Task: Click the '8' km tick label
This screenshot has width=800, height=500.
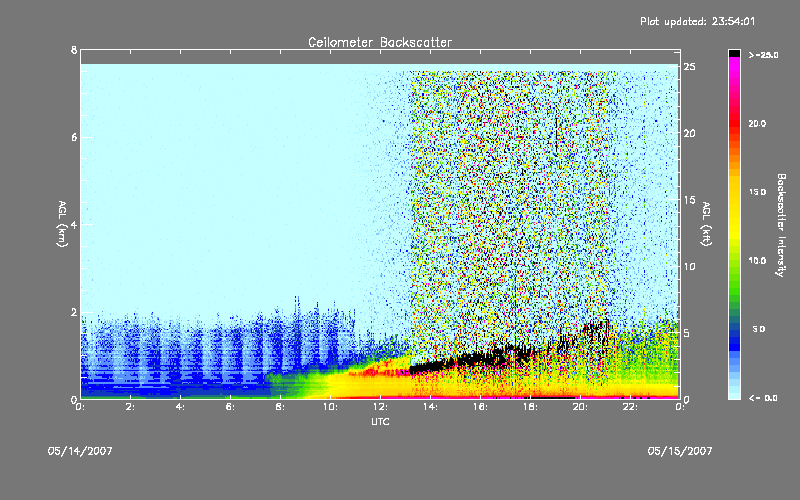Action: pyautogui.click(x=74, y=50)
